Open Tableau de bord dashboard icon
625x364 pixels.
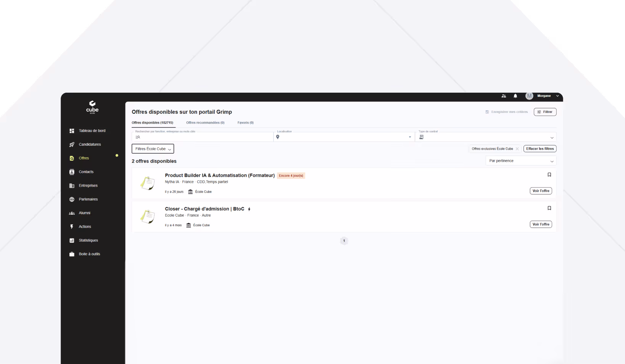(x=72, y=131)
